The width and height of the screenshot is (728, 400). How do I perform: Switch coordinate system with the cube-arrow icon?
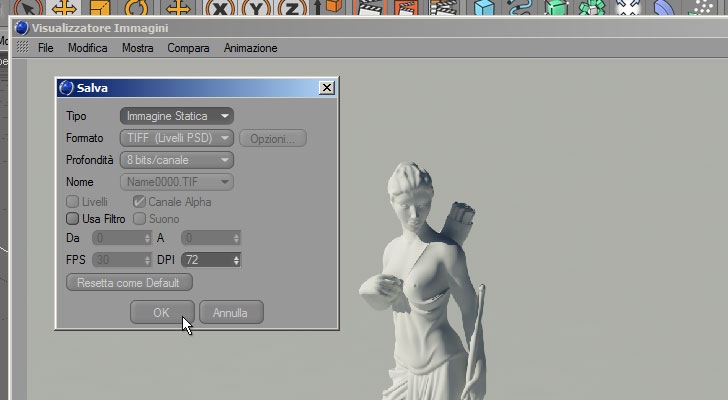pos(328,7)
